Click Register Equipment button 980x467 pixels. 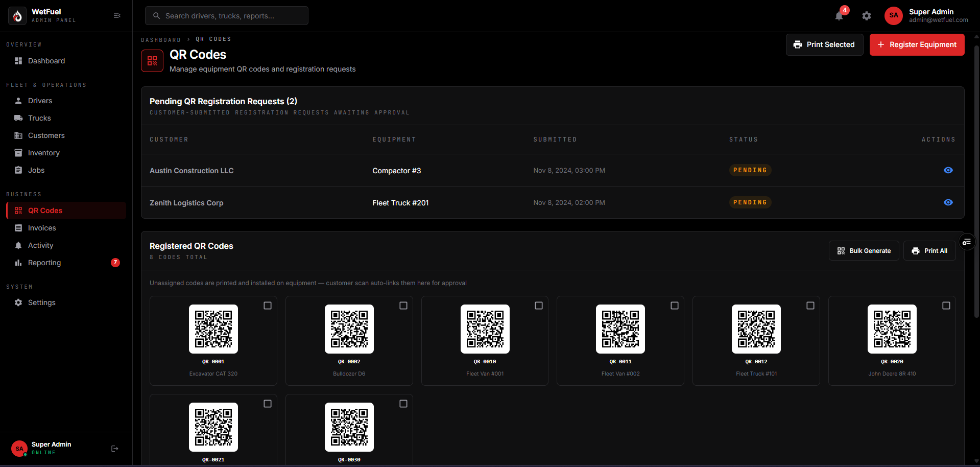[x=917, y=44]
